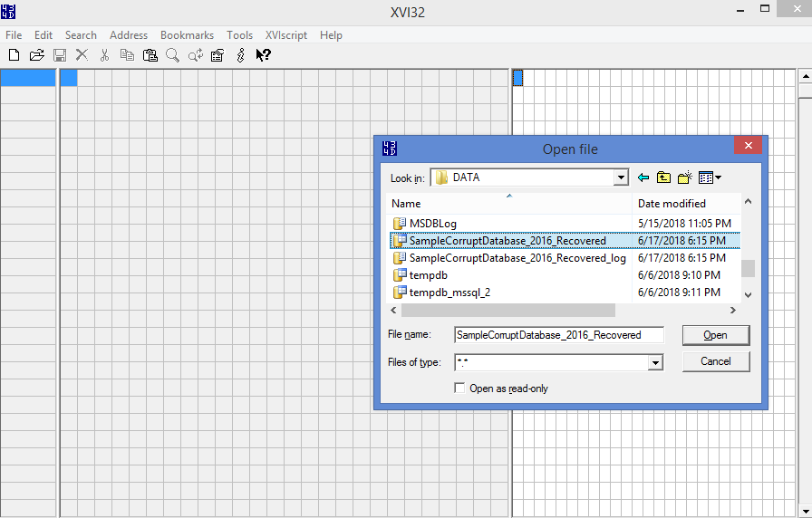Click the tempdb_mssql_2 file icon
The image size is (812, 518).
pyautogui.click(x=400, y=292)
